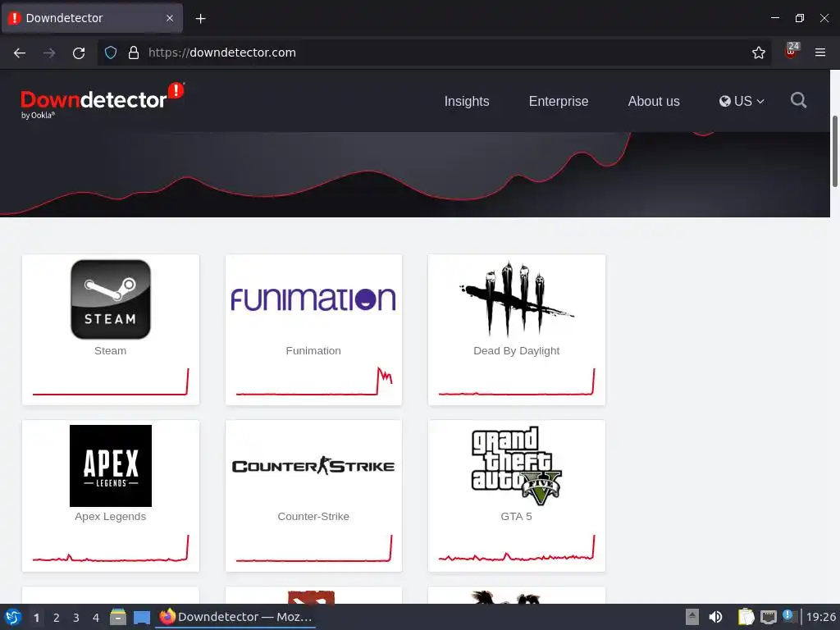Go back to previous page
The height and width of the screenshot is (630, 840).
20,52
